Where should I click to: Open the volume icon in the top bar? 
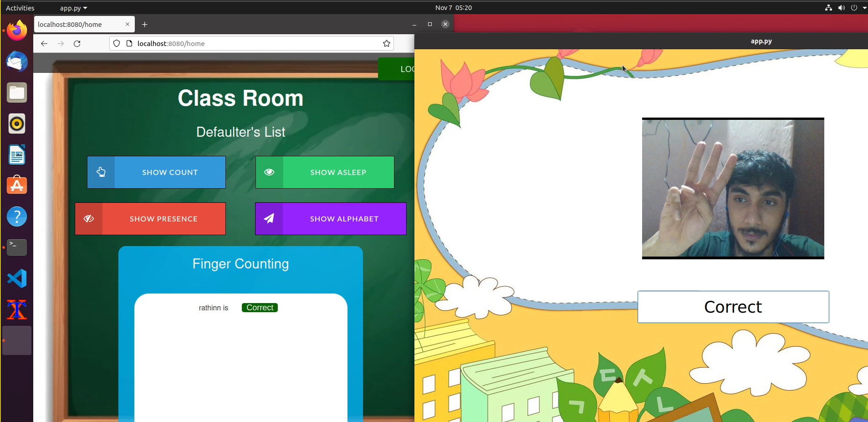pyautogui.click(x=841, y=8)
